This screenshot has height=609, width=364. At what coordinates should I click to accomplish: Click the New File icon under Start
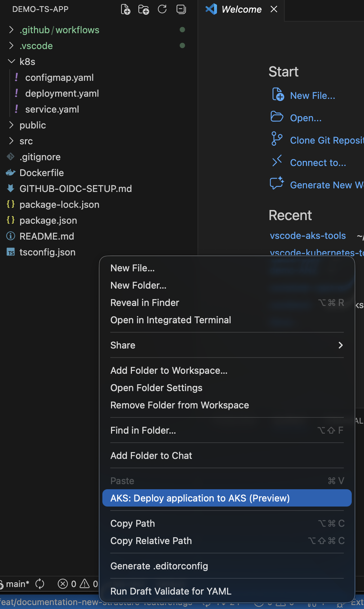pyautogui.click(x=278, y=95)
